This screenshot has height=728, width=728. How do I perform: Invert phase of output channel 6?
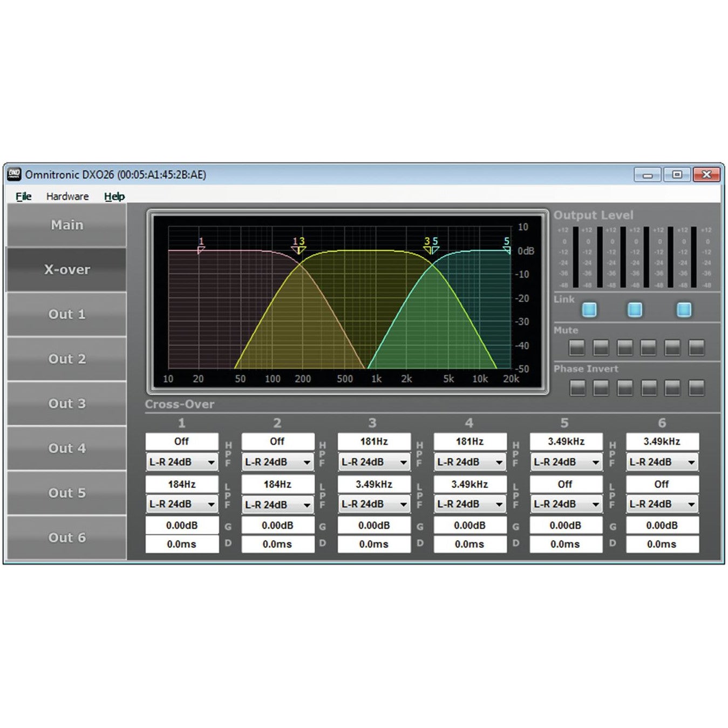coord(697,387)
